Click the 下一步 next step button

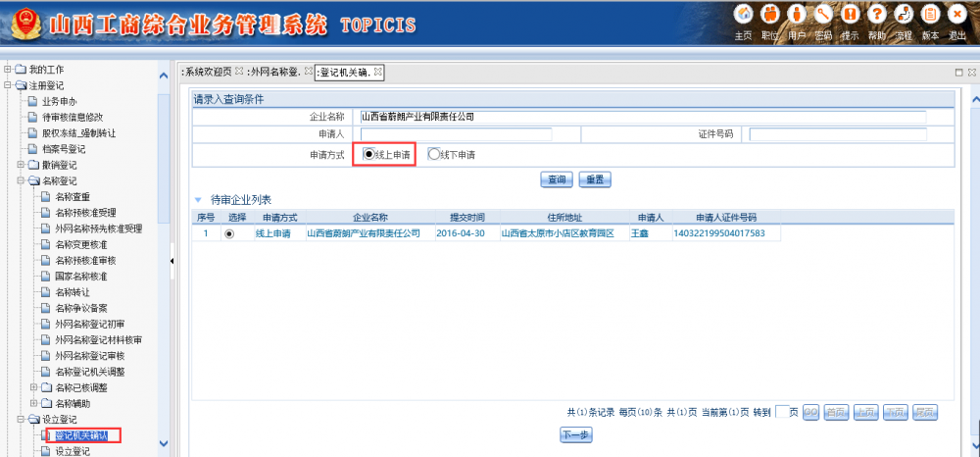pos(575,434)
